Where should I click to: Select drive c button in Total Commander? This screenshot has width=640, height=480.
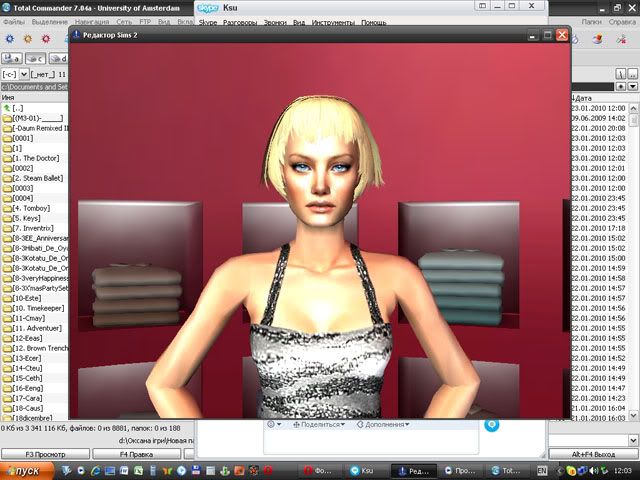point(36,59)
